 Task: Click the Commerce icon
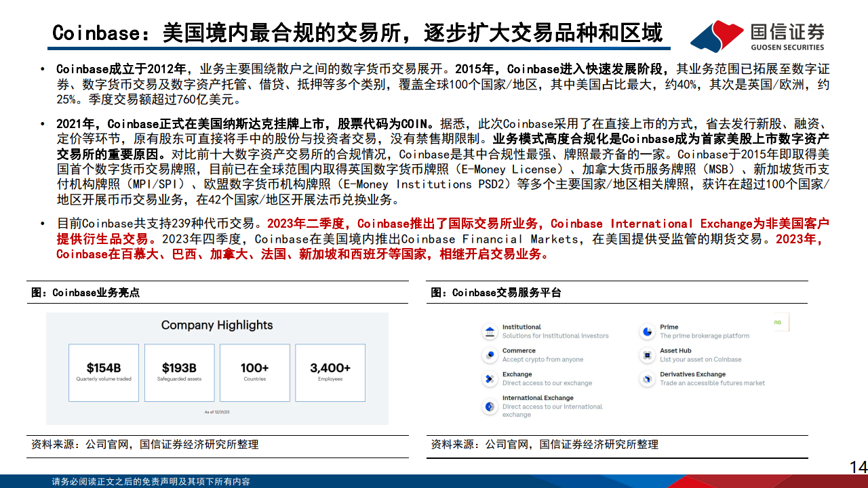point(490,355)
